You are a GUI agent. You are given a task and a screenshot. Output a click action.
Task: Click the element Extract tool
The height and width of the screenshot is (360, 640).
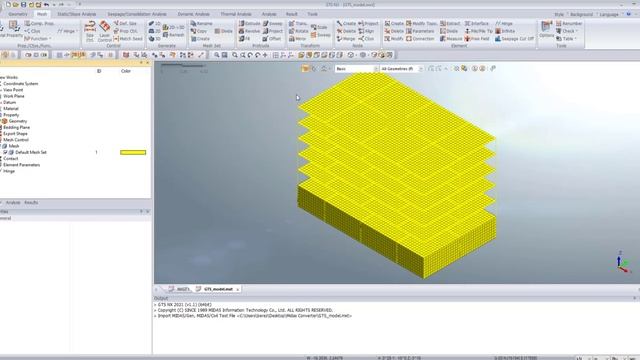pyautogui.click(x=450, y=24)
